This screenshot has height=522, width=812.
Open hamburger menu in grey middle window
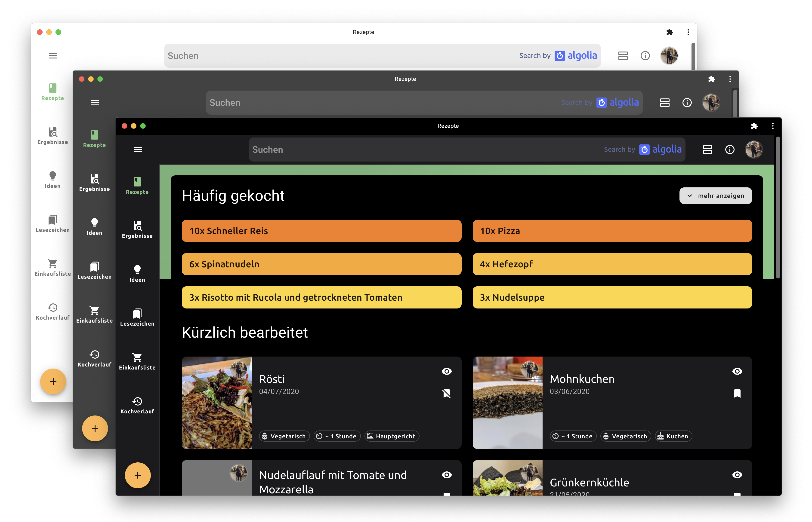95,102
